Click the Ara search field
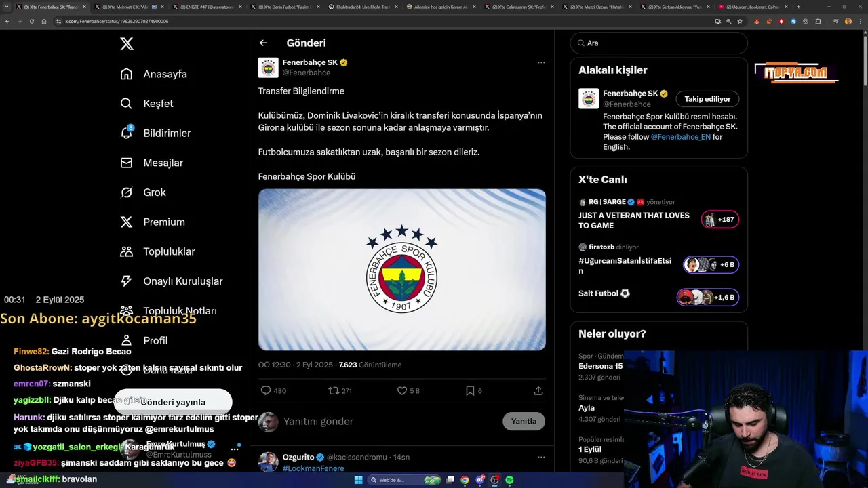Image resolution: width=868 pixels, height=488 pixels. 658,43
